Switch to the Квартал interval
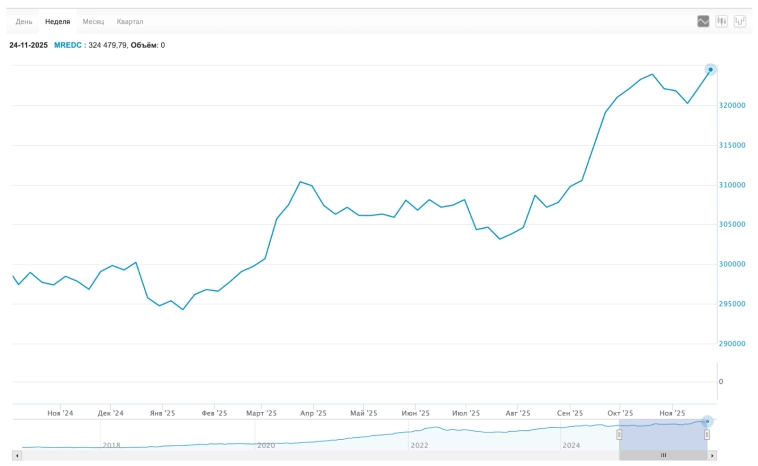 tap(130, 21)
